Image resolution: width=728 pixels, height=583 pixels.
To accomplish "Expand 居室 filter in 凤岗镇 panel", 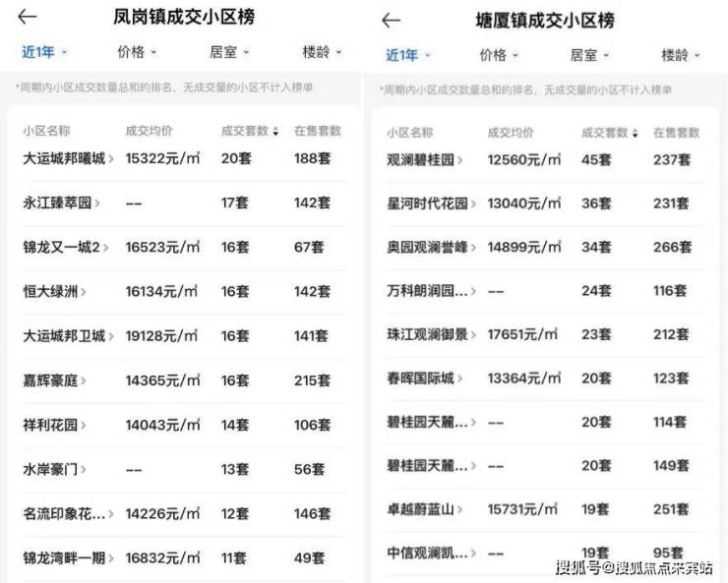I will pos(229,52).
